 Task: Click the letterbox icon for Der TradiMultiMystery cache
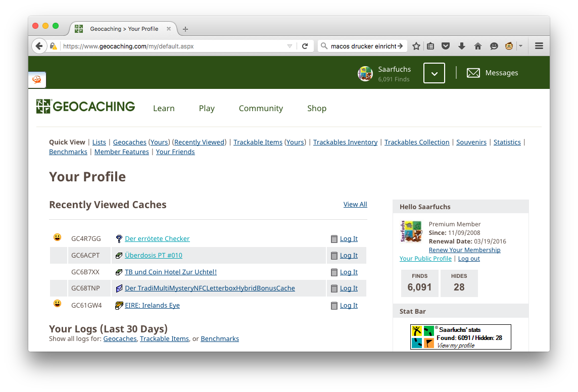click(x=119, y=288)
